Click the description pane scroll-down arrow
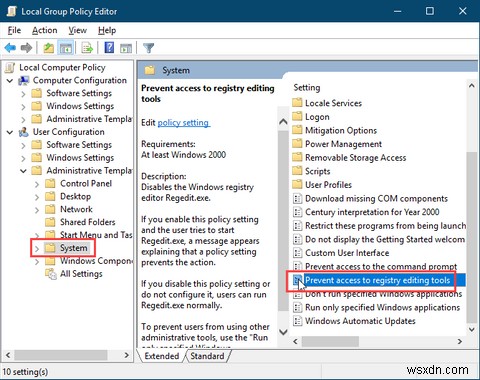 pos(283,332)
